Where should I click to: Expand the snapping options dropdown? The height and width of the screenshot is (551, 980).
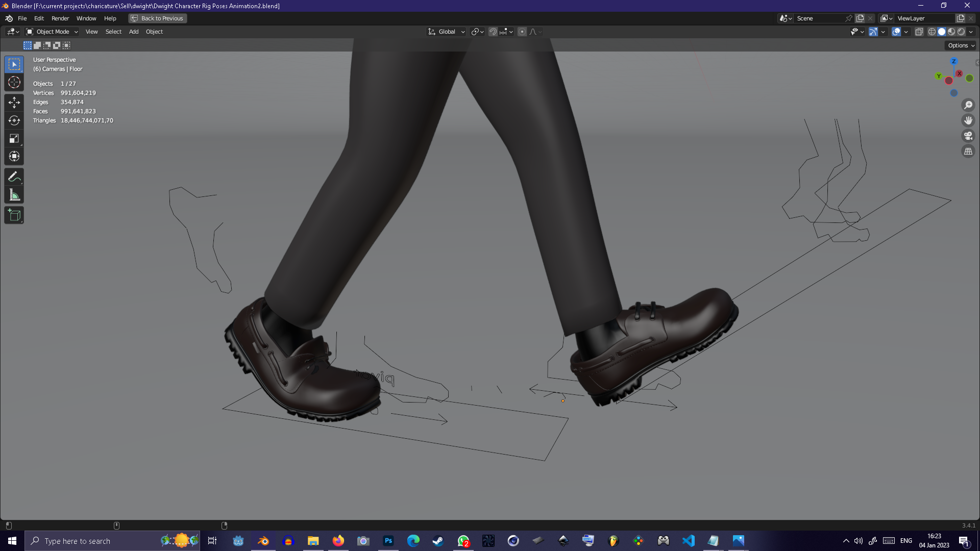click(506, 32)
